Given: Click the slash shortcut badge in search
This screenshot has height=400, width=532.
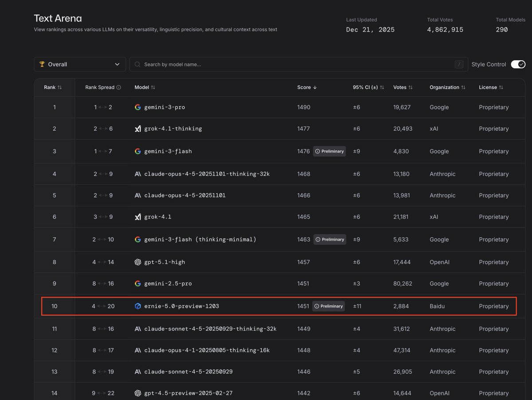Looking at the screenshot, I should pos(459,64).
